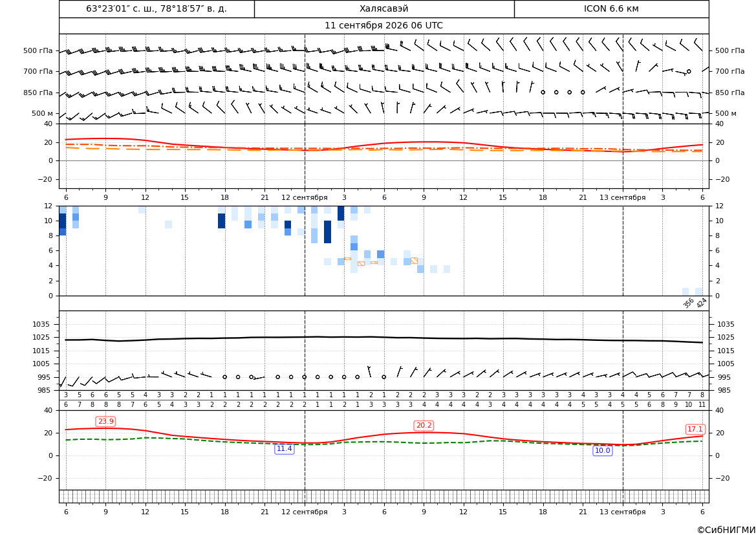Select the Халясавэй location title

(x=383, y=8)
